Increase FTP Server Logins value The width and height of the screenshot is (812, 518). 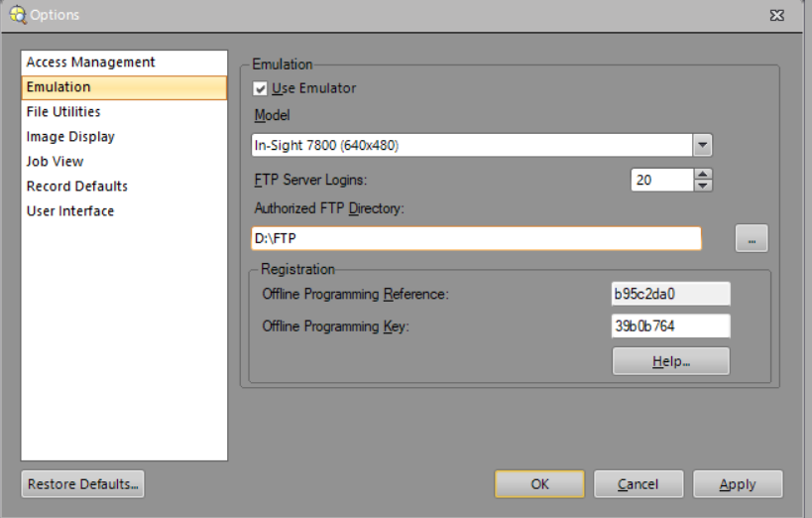(703, 175)
